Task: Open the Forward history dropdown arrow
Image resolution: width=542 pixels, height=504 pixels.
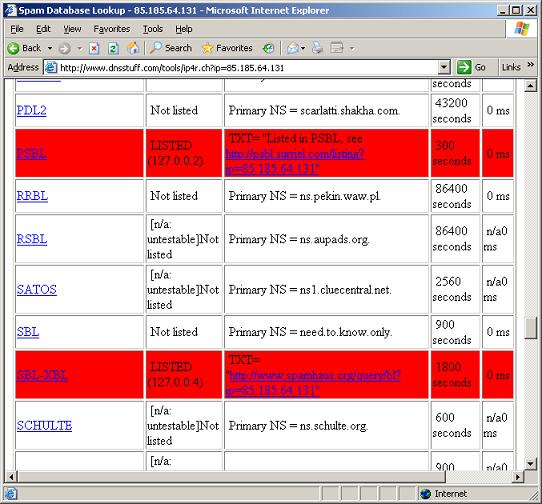Action: [80, 48]
